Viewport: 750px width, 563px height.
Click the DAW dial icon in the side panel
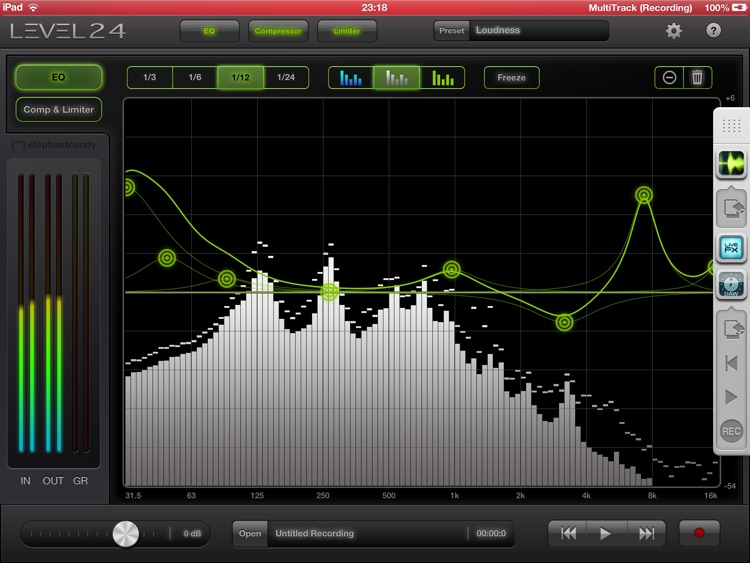(731, 285)
